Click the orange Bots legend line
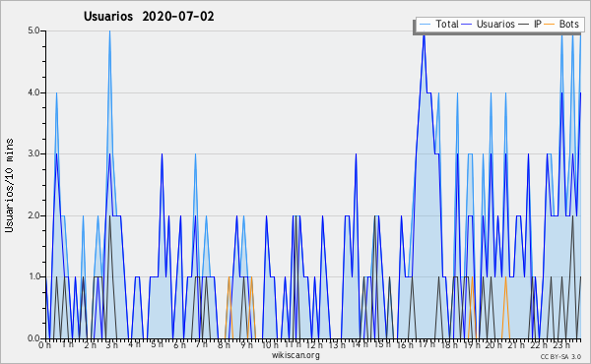Screen dimensions: 591x364 pyautogui.click(x=550, y=24)
